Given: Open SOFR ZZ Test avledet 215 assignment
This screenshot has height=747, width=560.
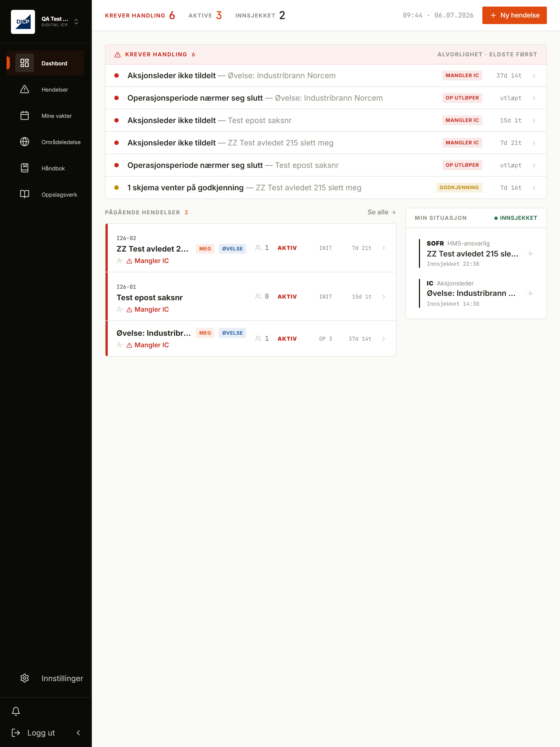Looking at the screenshot, I should pyautogui.click(x=476, y=253).
